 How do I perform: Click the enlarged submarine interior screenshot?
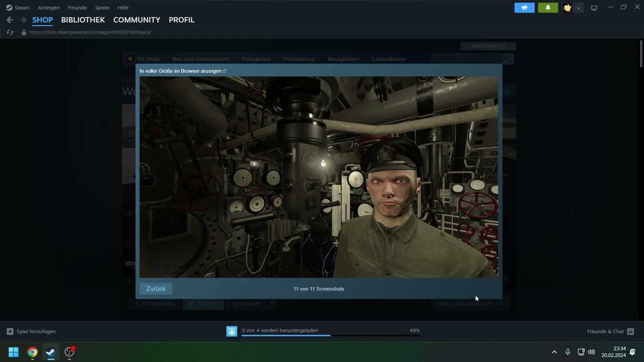coord(319,177)
